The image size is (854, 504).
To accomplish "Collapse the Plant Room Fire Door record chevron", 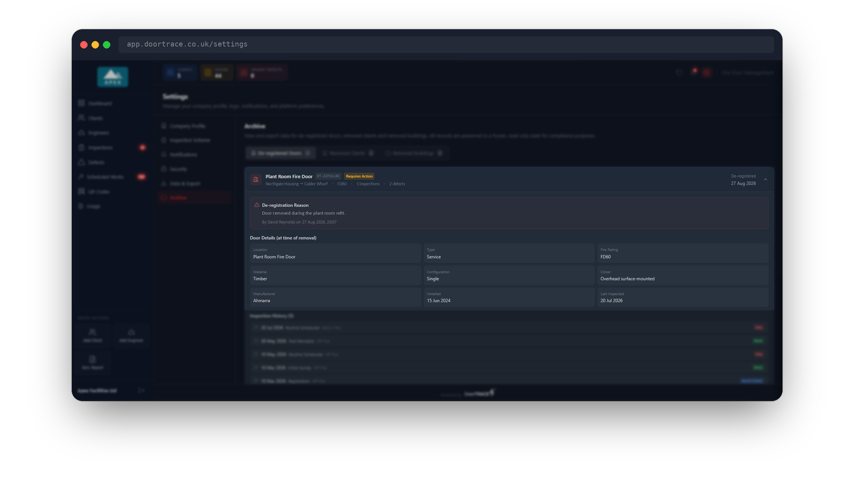I will coord(765,180).
